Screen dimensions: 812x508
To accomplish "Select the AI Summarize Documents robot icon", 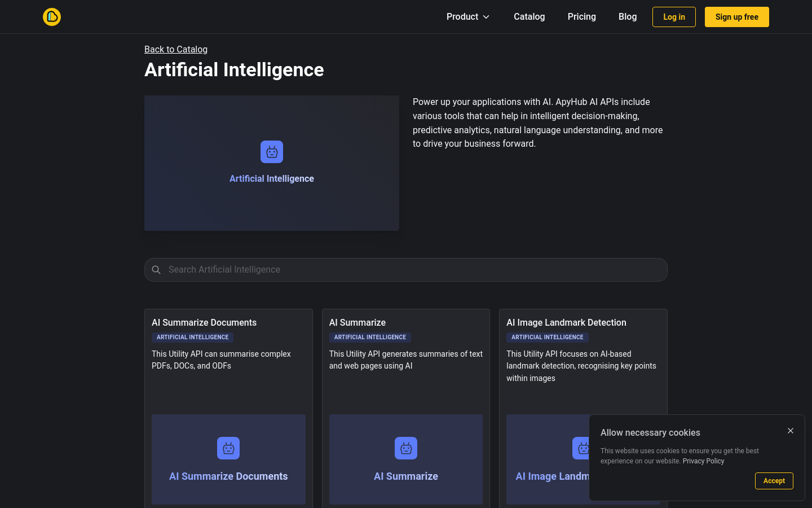I will click(228, 448).
